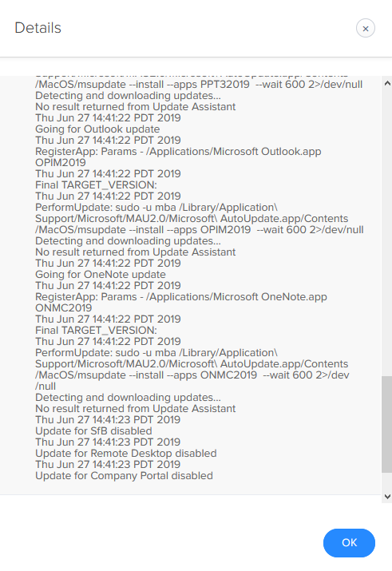Confirm with the OK button
The height and width of the screenshot is (571, 392).
pyautogui.click(x=349, y=542)
